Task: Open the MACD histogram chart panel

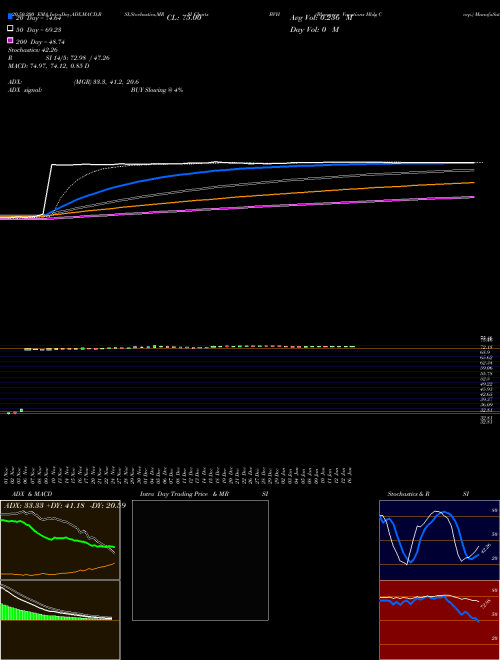Action: (60, 620)
